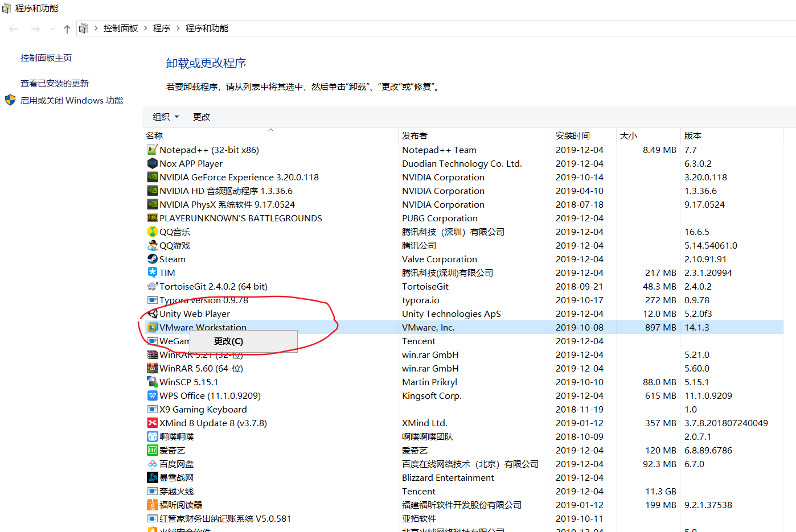Click the 暴雪战网 icon
796x532 pixels.
coord(153,477)
